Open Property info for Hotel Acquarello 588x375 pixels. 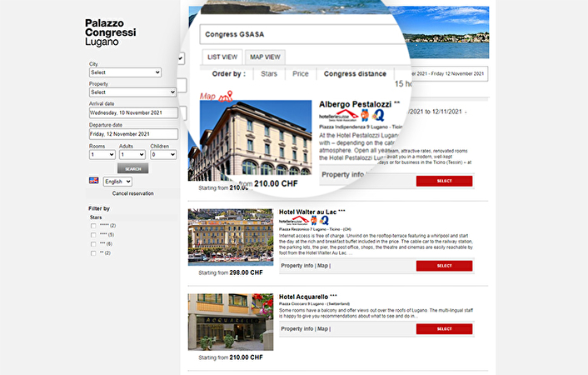coord(297,329)
